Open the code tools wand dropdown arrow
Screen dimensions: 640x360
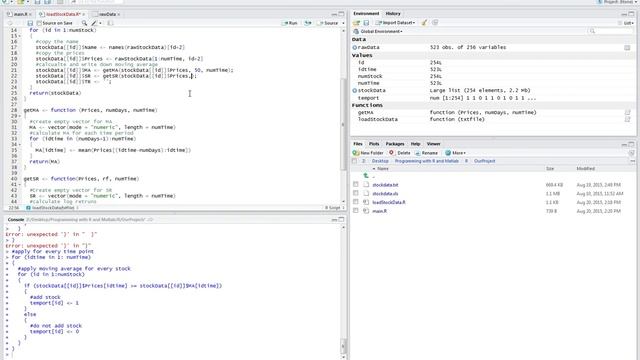(x=100, y=23)
